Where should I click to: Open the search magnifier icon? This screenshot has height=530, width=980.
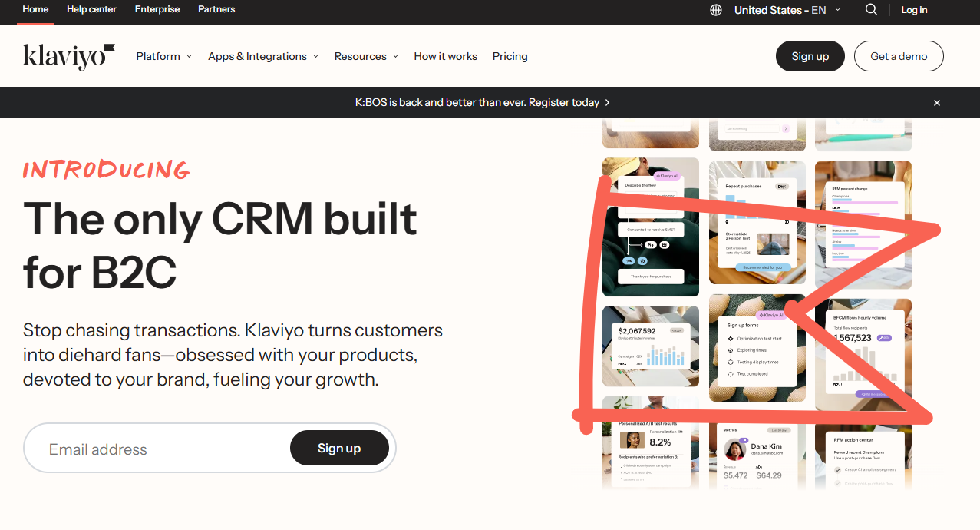(x=871, y=10)
